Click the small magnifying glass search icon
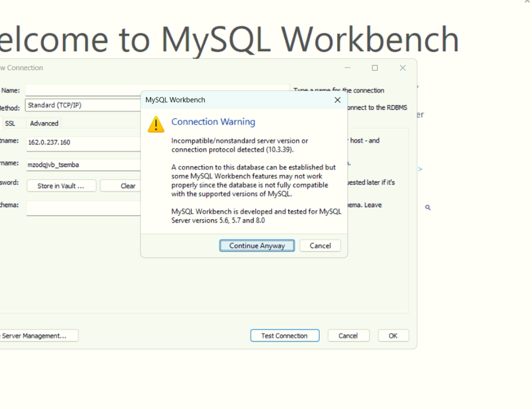The image size is (532, 409). (428, 208)
